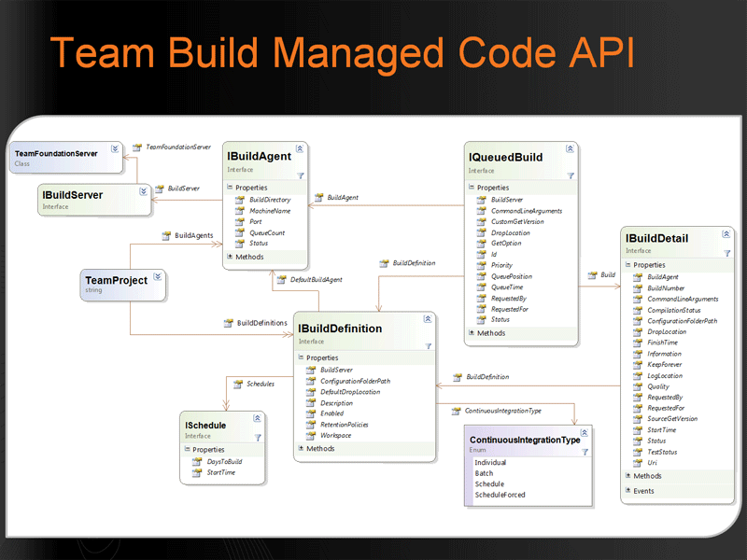
Task: Select the Quality property in IBuildDetail
Action: [x=658, y=386]
